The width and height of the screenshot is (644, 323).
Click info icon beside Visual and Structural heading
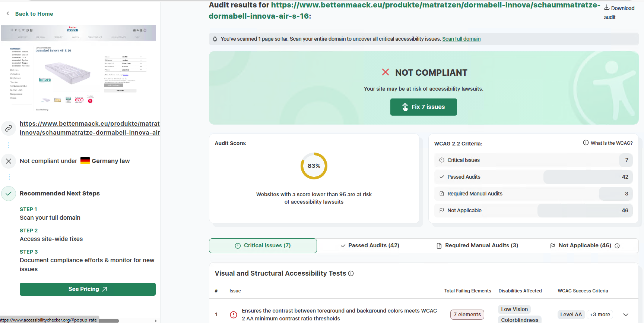click(351, 274)
